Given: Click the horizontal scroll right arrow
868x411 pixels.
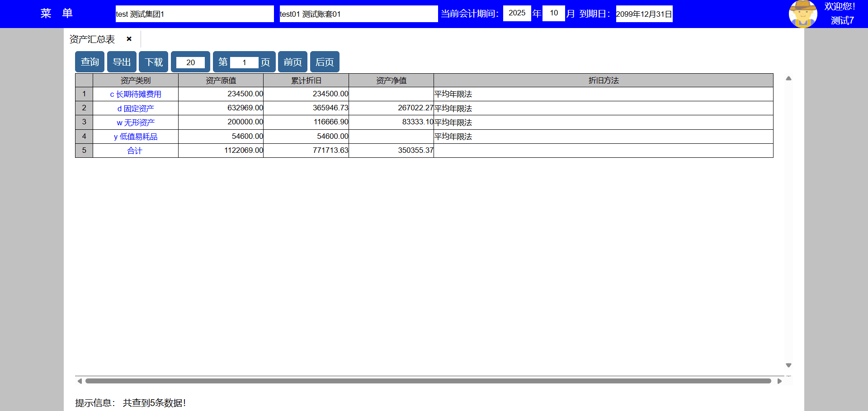Looking at the screenshot, I should (779, 381).
